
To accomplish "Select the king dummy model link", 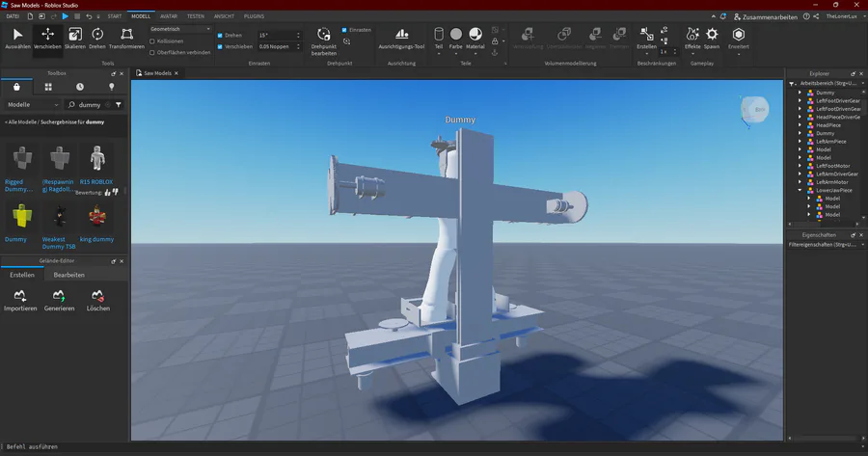I will tap(96, 240).
